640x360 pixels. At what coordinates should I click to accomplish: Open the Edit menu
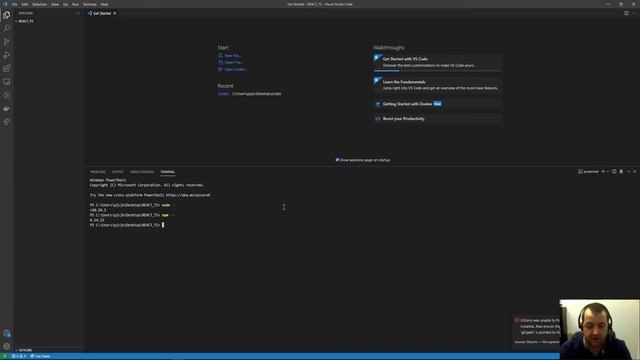(25, 4)
